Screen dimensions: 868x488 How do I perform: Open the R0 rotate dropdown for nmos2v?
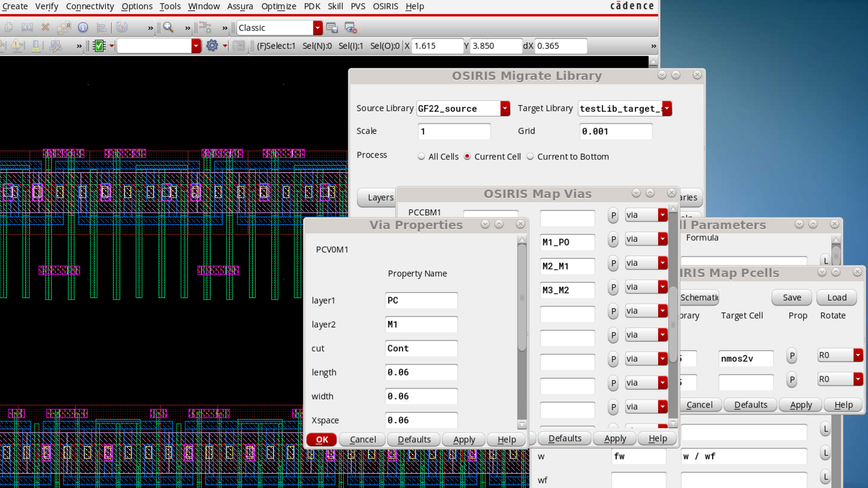coord(858,355)
